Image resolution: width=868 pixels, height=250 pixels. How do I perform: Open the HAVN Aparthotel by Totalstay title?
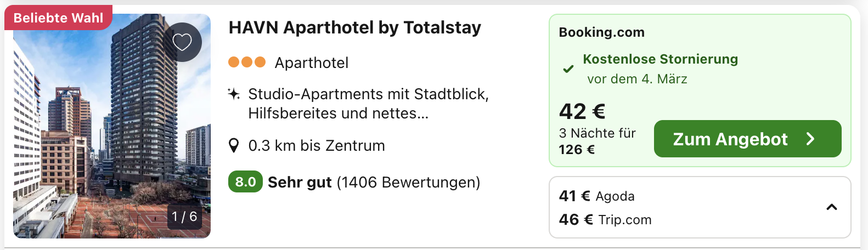pos(354,27)
